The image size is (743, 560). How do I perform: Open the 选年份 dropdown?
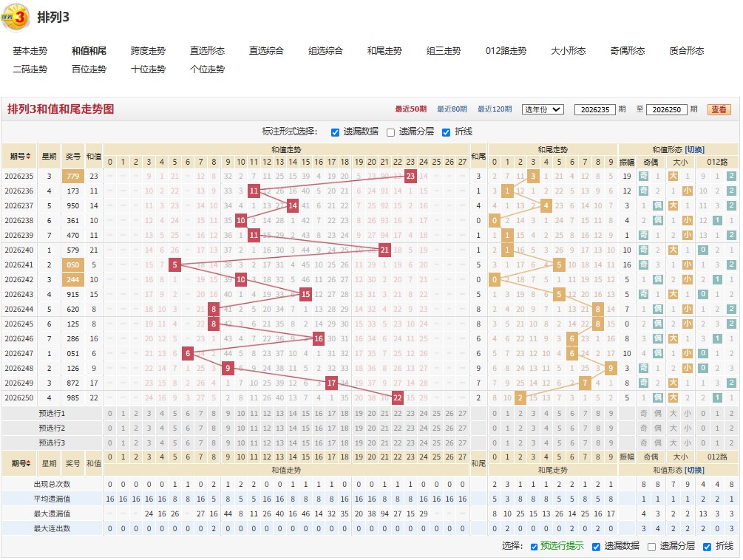[543, 109]
